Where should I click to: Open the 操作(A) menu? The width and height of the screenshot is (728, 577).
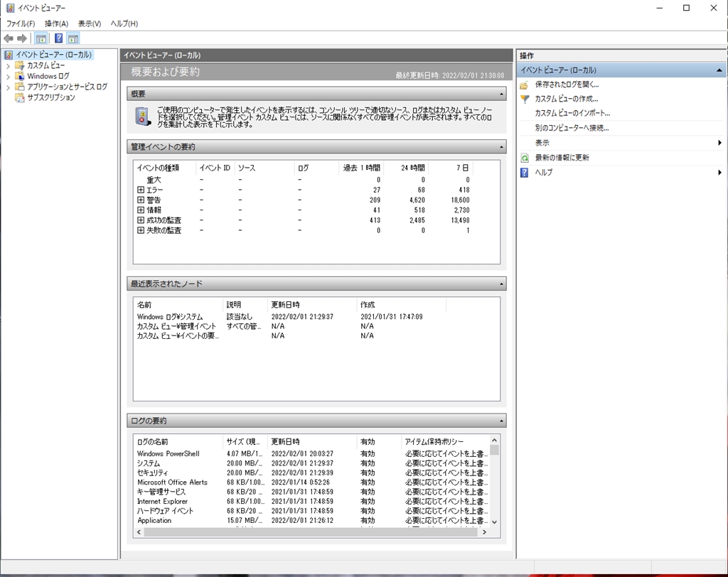pos(56,23)
